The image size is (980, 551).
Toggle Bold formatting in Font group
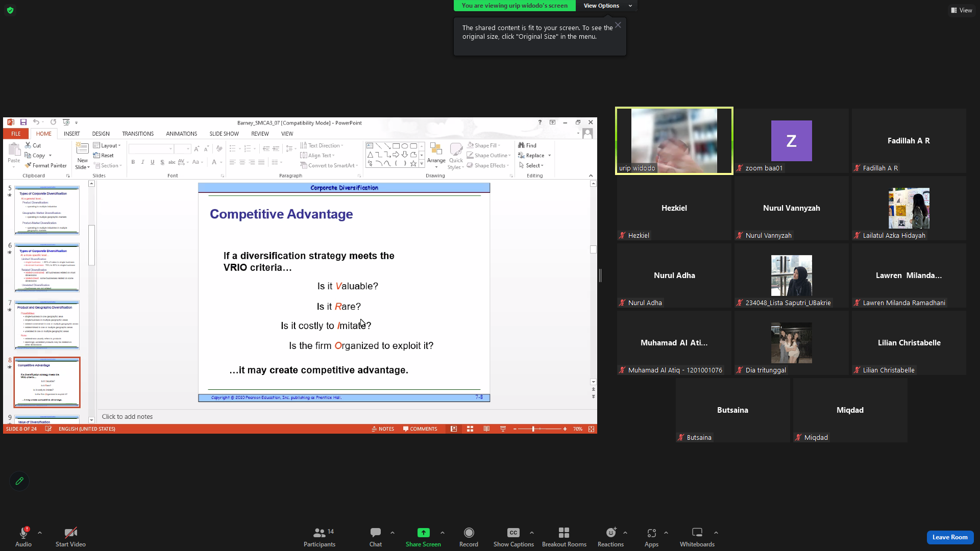(x=133, y=162)
